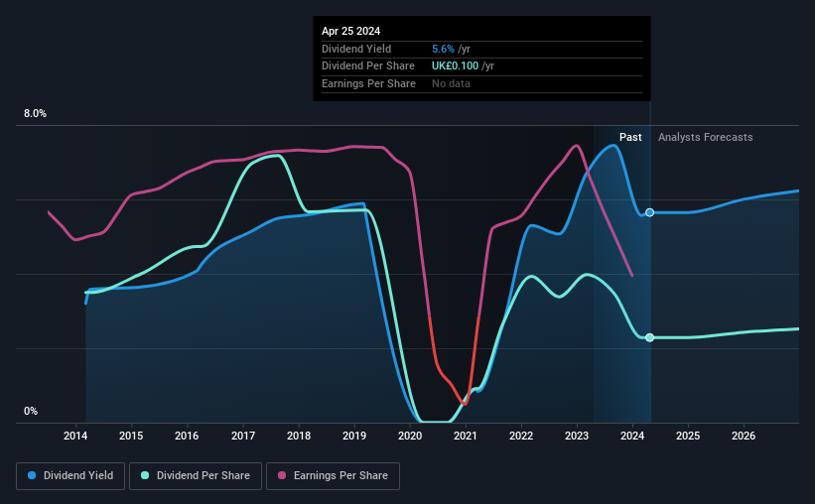Click the 2017 x-axis label

click(x=243, y=436)
